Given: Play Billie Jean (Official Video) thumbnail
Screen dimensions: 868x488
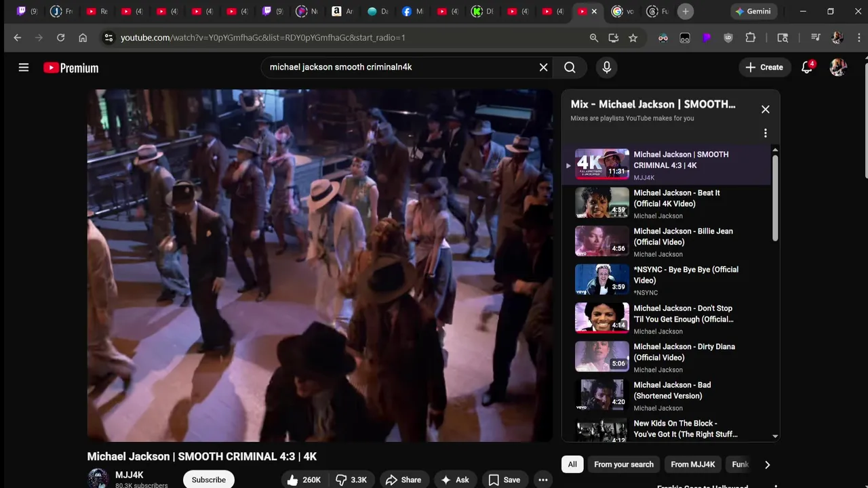Looking at the screenshot, I should click(x=602, y=241).
